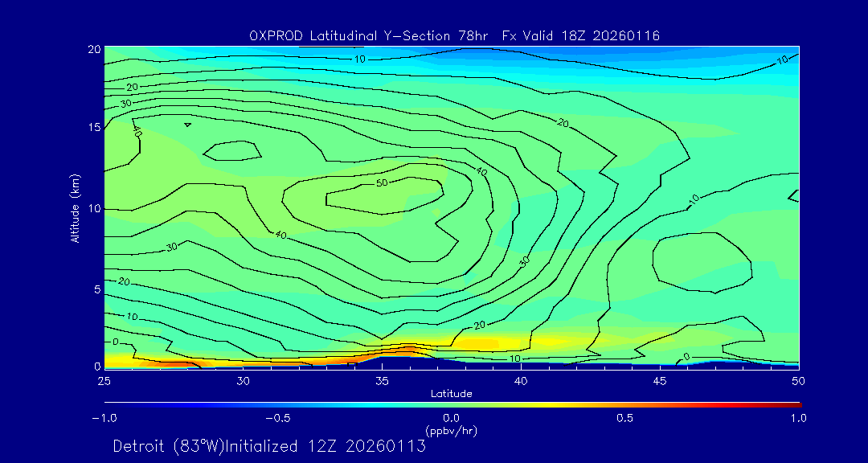
Task: Click the "Altitude (km)" y-axis label
Action: 75,208
